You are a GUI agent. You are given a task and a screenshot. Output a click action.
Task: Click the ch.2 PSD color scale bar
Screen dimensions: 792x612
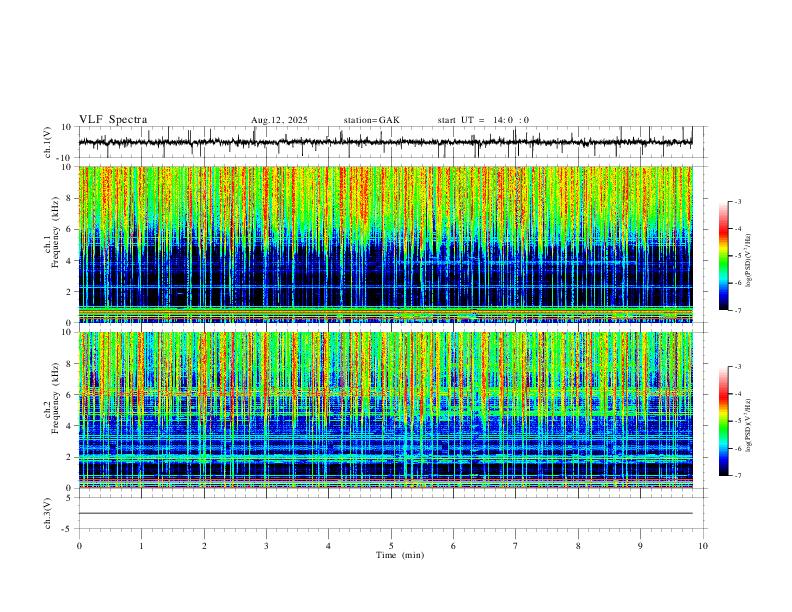pos(723,421)
